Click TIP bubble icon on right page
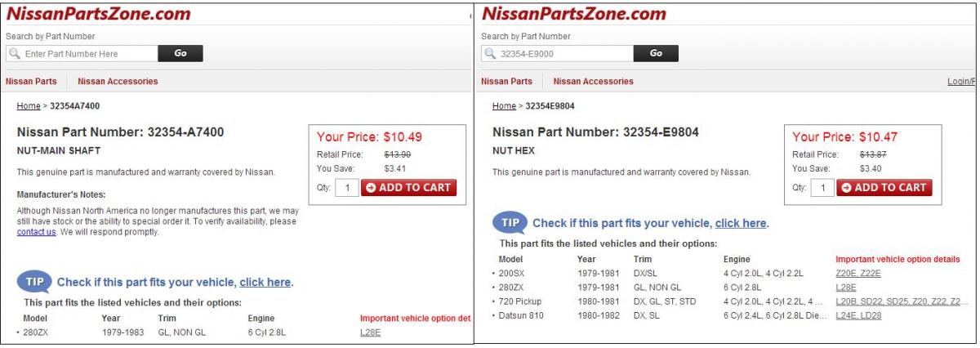The width and height of the screenshot is (980, 348). 509,222
